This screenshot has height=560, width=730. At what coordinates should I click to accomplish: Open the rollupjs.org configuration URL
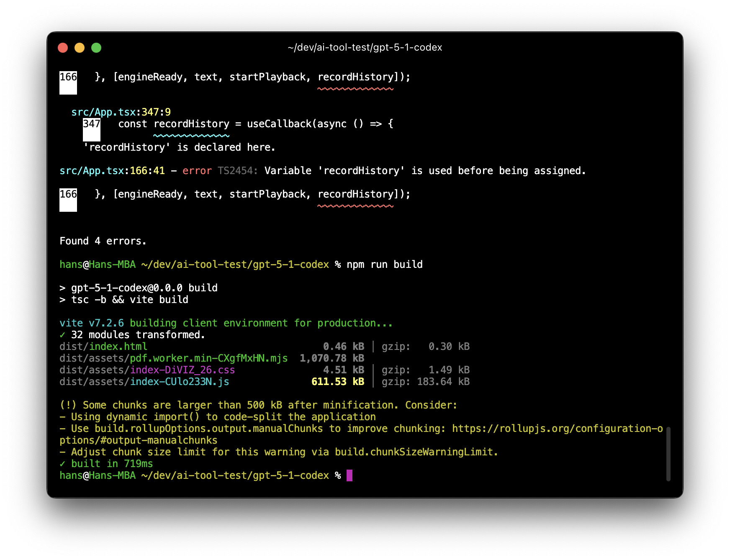tap(557, 429)
